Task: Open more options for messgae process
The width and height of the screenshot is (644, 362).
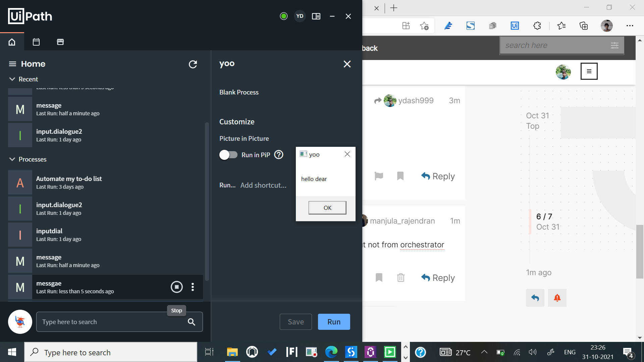Action: coord(193,287)
